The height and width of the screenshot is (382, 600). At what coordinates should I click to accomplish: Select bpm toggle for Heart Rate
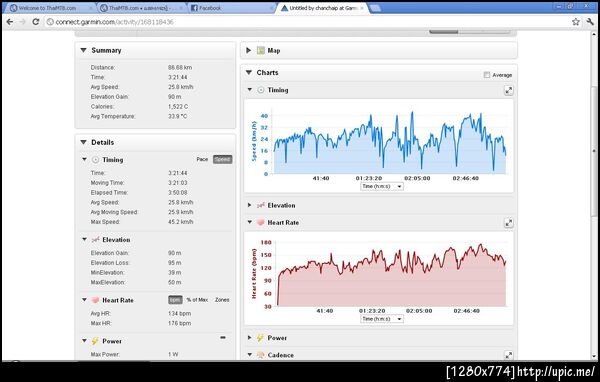(x=175, y=300)
